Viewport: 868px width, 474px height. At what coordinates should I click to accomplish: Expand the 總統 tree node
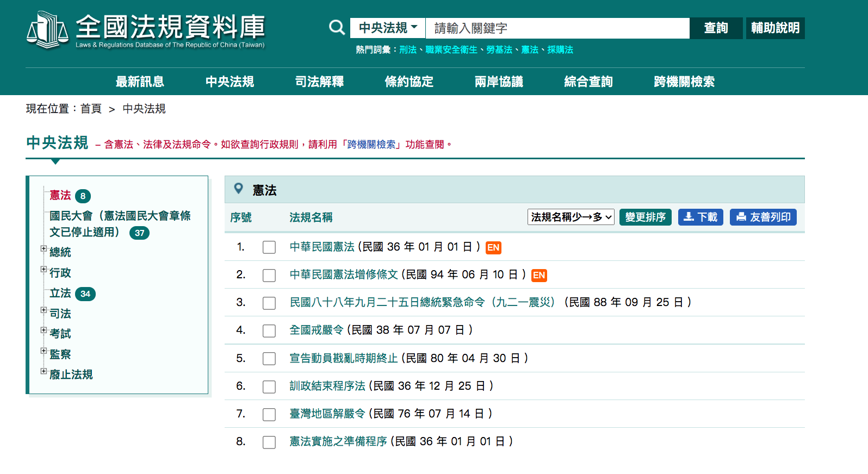tap(44, 249)
